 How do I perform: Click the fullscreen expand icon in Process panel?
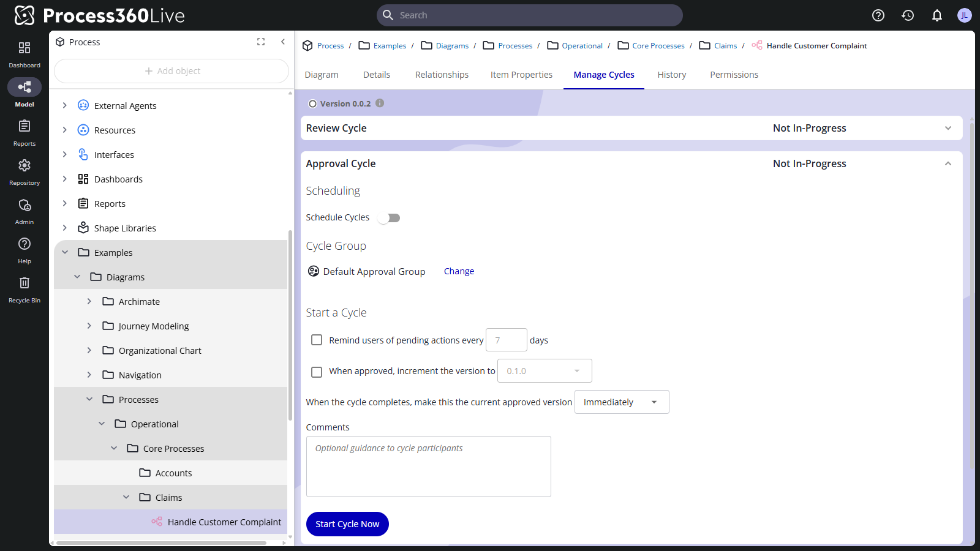click(261, 42)
